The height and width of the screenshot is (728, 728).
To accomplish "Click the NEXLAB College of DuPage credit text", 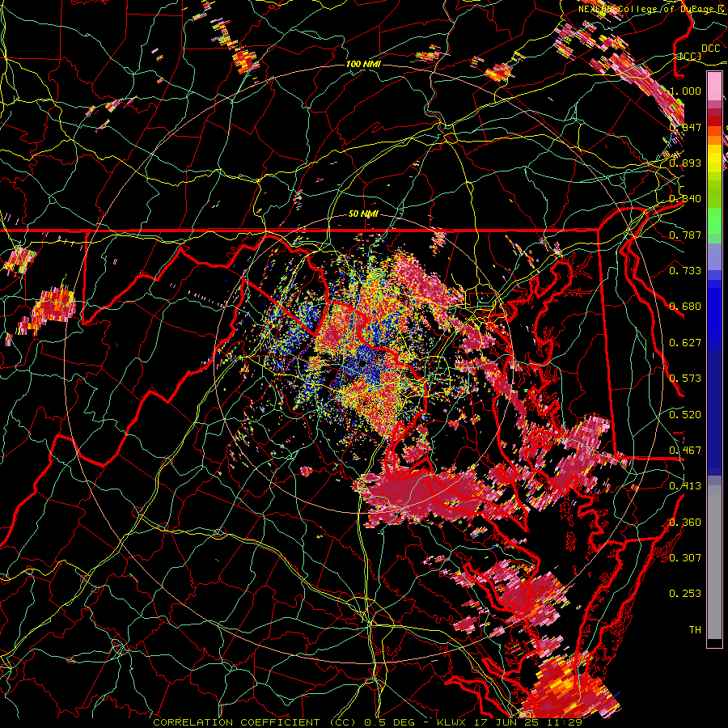I will coord(651,9).
